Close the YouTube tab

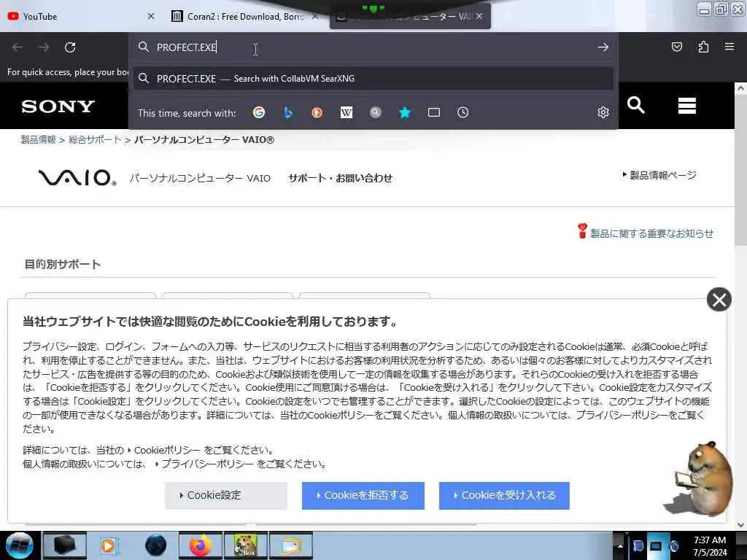click(151, 16)
